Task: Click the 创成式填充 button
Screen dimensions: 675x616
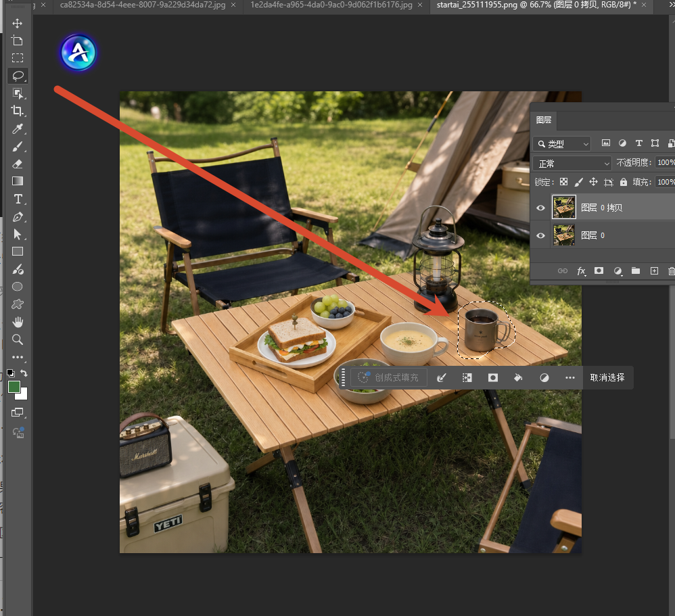Action: pyautogui.click(x=389, y=377)
